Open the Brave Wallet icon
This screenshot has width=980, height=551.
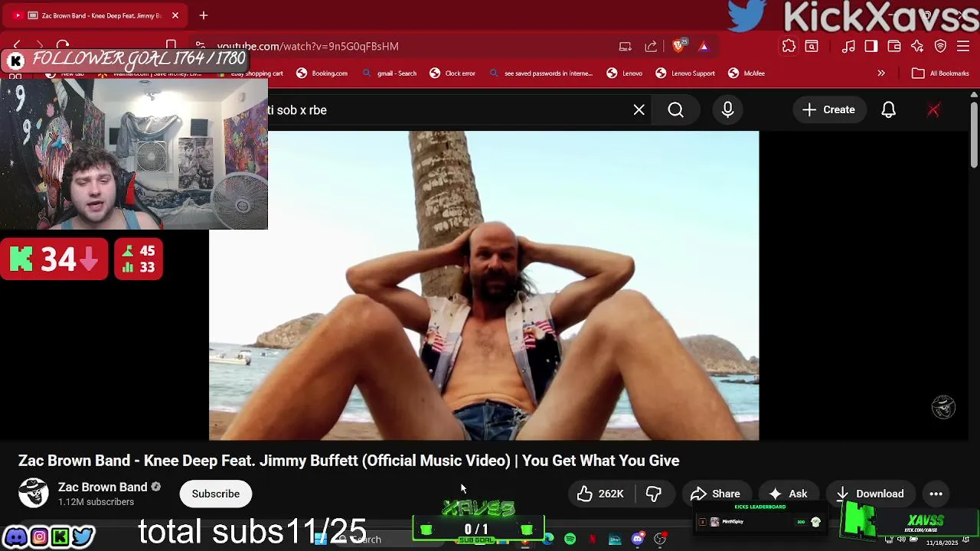pyautogui.click(x=894, y=46)
